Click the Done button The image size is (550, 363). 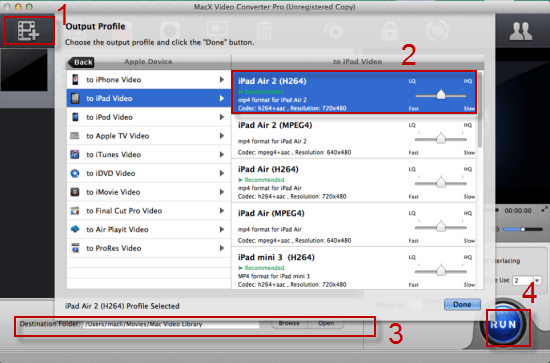click(x=462, y=304)
